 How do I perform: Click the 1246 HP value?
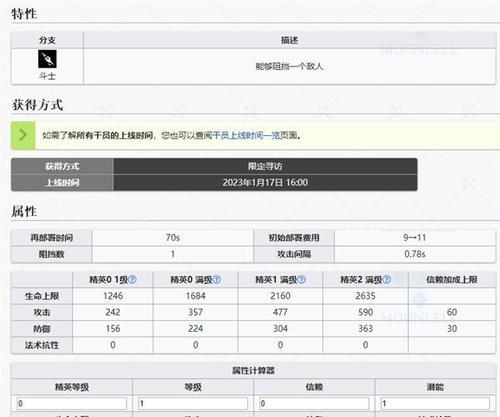pyautogui.click(x=113, y=296)
